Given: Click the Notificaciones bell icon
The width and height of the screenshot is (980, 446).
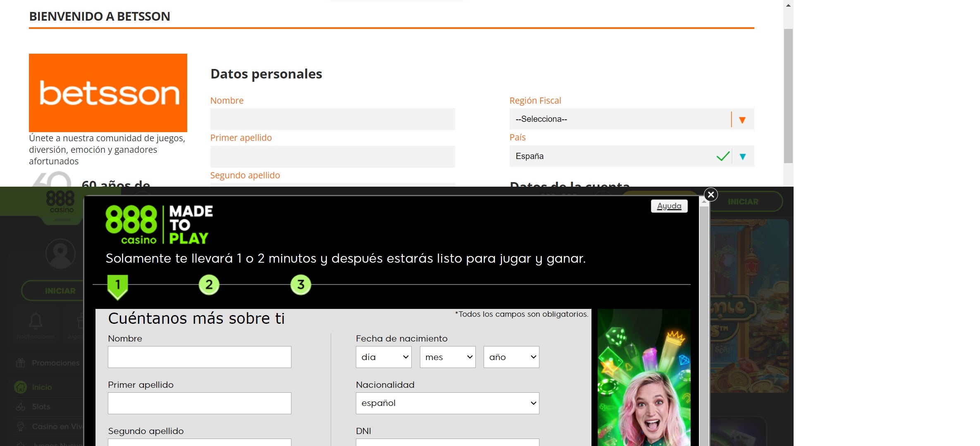Looking at the screenshot, I should click(x=36, y=321).
